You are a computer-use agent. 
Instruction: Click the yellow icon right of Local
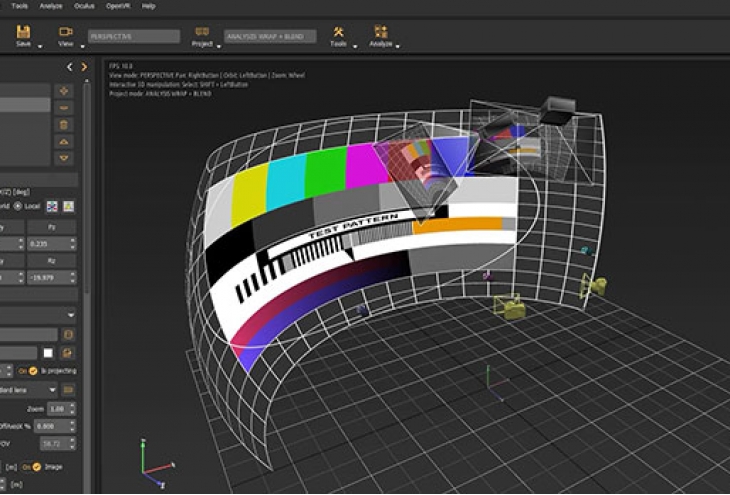[x=68, y=206]
